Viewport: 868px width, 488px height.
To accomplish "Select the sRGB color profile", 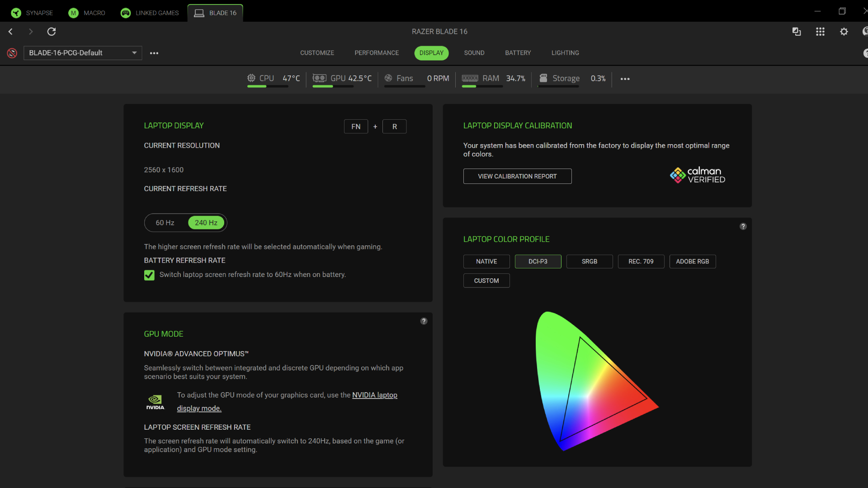I will click(590, 262).
